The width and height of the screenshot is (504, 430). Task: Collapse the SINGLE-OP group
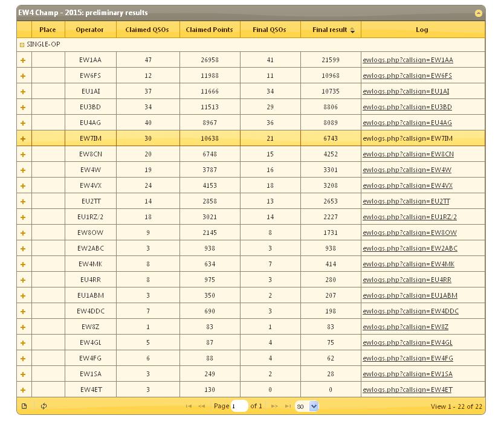(22, 45)
